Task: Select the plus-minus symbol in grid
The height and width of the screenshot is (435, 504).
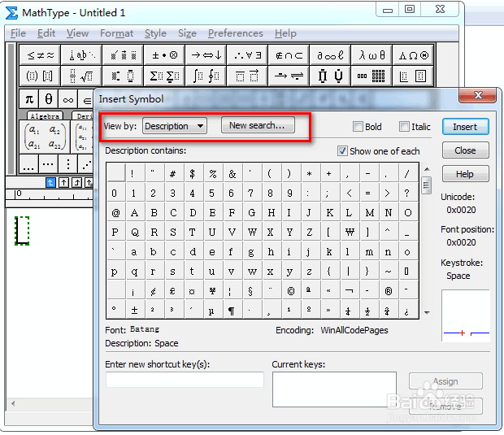Action: click(x=134, y=310)
